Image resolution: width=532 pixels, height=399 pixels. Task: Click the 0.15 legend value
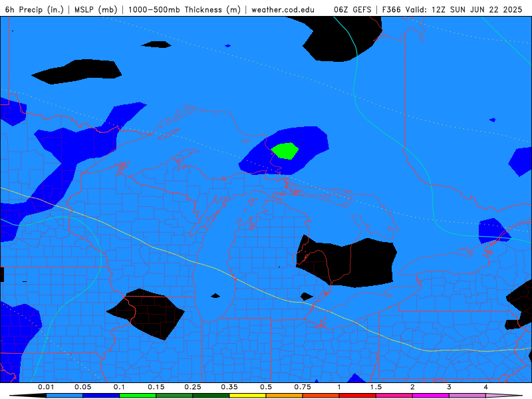[156, 387]
